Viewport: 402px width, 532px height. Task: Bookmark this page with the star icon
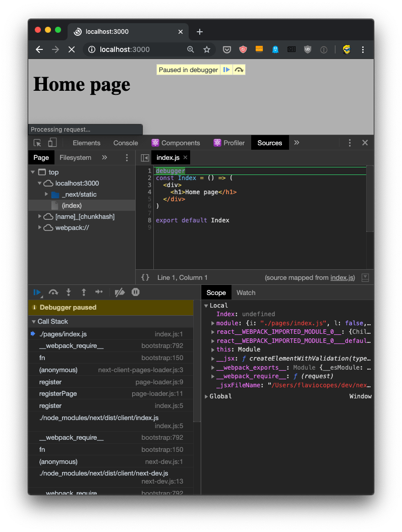point(206,49)
